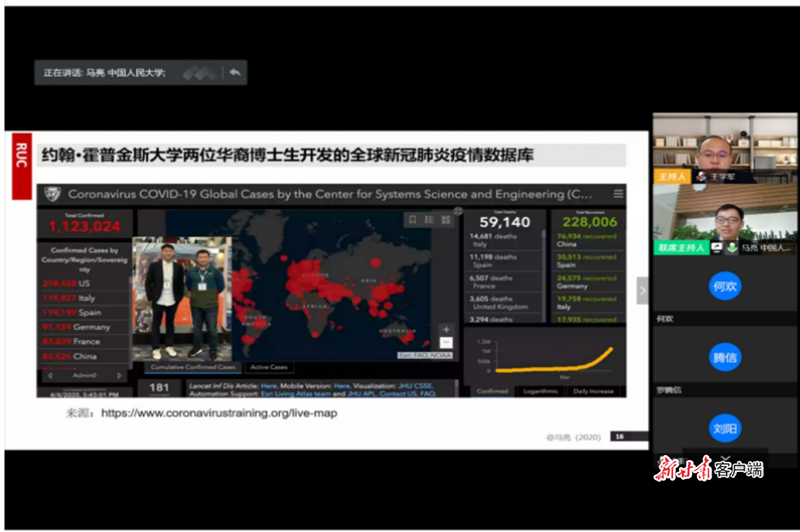Collapse the participant video side panel
The width and height of the screenshot is (800, 532).
pos(642,291)
